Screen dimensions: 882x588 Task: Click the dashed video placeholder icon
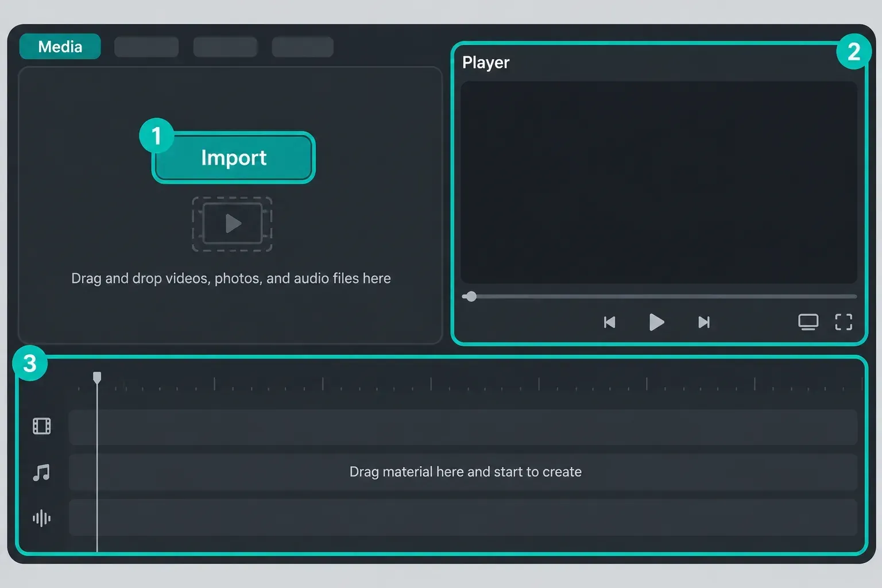pyautogui.click(x=232, y=224)
